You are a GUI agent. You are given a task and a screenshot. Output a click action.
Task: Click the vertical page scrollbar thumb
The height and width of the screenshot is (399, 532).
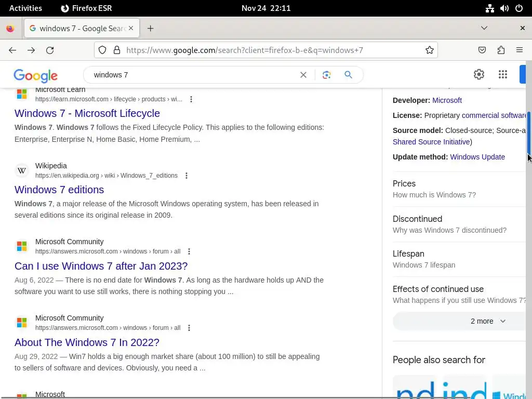click(x=528, y=132)
